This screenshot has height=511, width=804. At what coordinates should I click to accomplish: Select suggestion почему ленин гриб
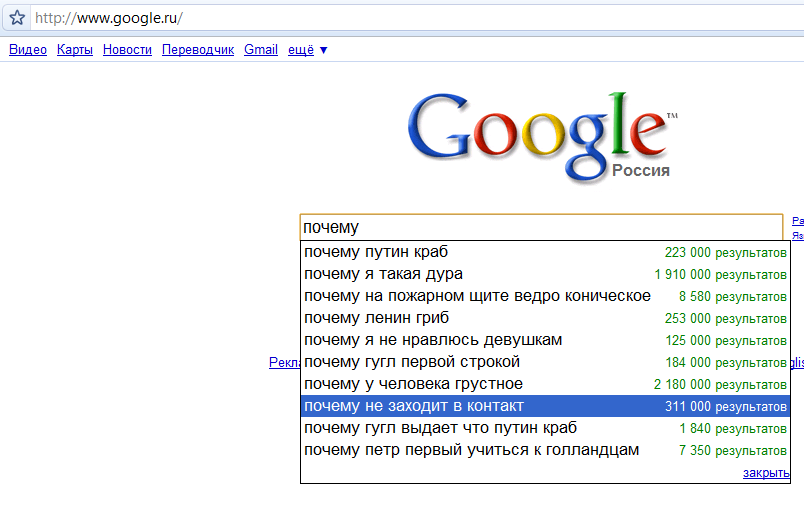coord(545,318)
